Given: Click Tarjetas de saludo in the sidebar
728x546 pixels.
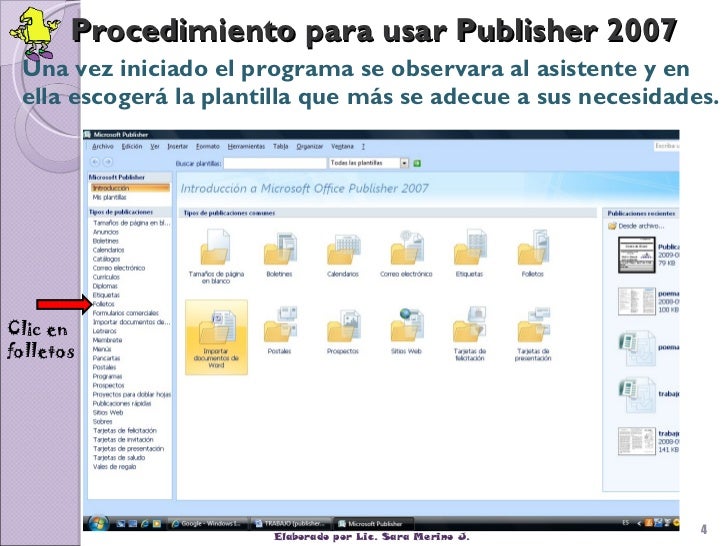Looking at the screenshot, I should pyautogui.click(x=119, y=458).
